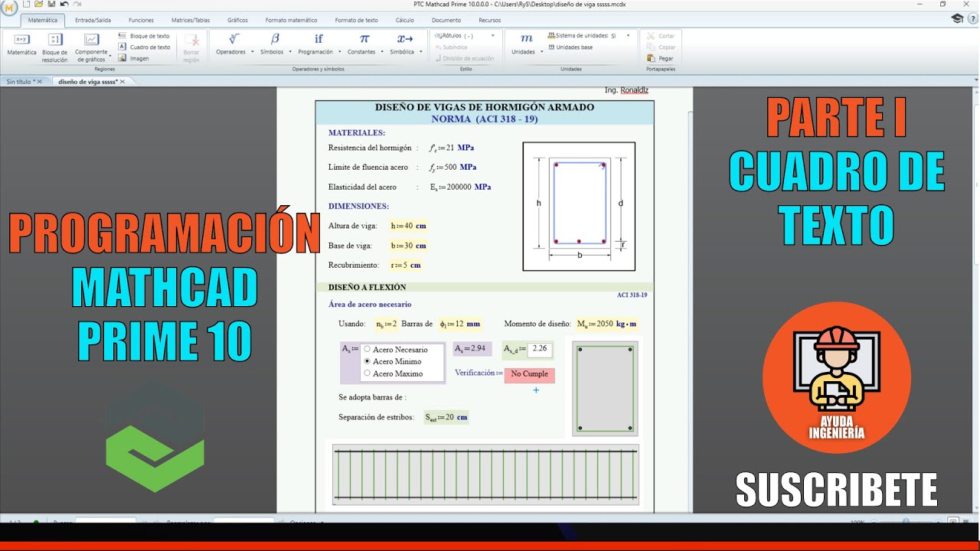Viewport: 980px width, 551px height.
Task: Click the stirrup layout beam drawing
Action: coord(486,476)
